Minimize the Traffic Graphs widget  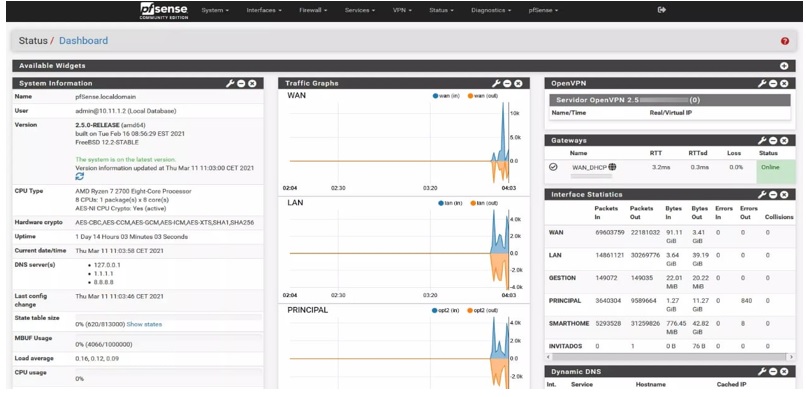(507, 83)
